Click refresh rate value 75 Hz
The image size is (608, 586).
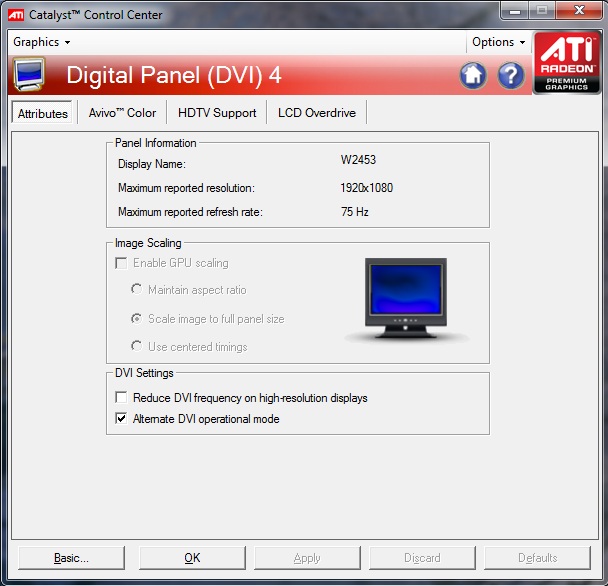[x=354, y=212]
